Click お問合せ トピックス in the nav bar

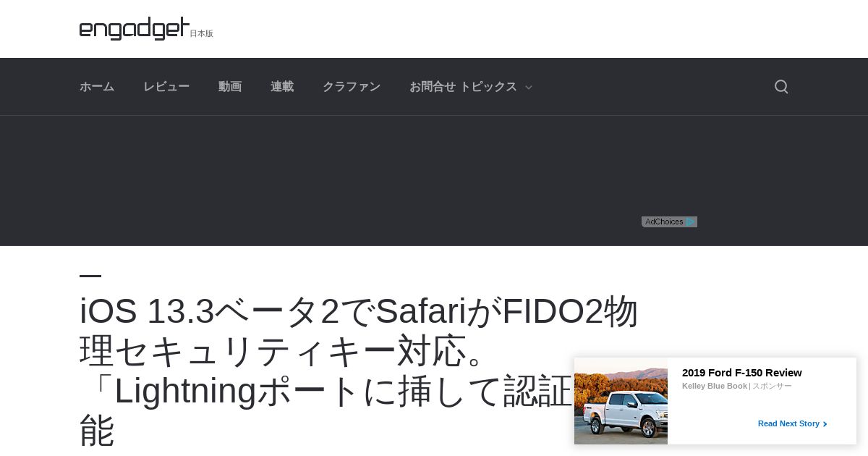point(463,87)
